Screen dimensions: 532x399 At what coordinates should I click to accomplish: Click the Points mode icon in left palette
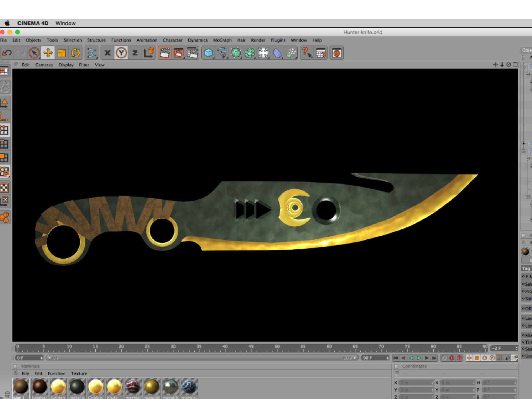point(4,129)
